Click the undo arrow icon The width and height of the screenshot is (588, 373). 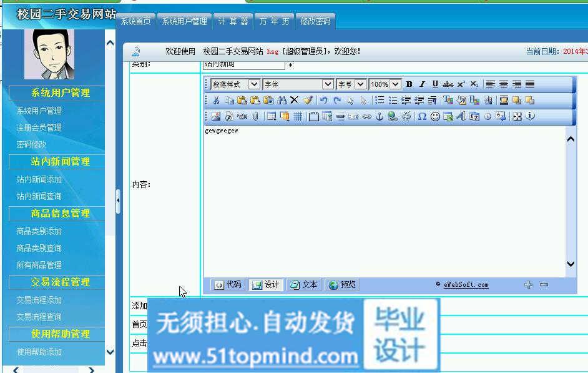coord(323,100)
